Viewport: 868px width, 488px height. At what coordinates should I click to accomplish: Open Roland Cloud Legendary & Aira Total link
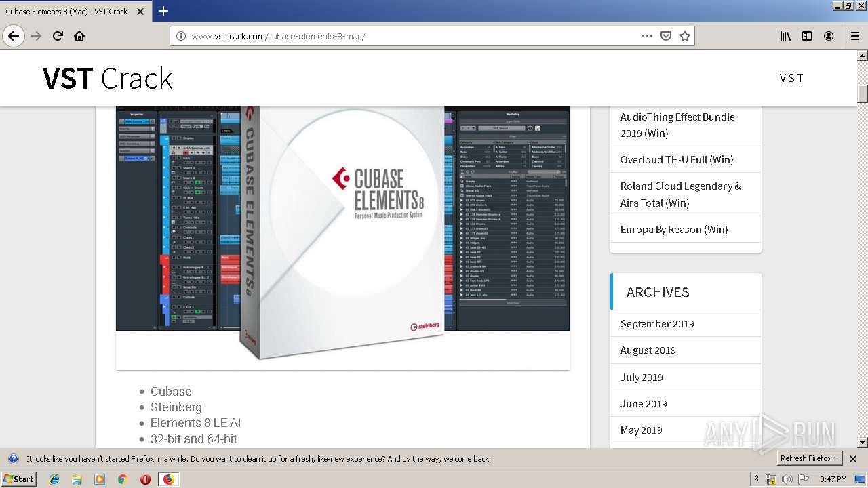point(681,195)
